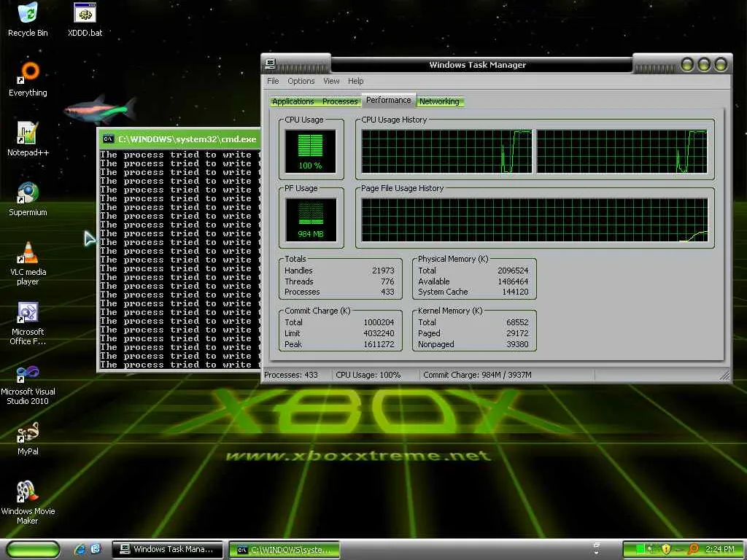Switch to the Networking tab
747x560 pixels.
click(x=439, y=101)
